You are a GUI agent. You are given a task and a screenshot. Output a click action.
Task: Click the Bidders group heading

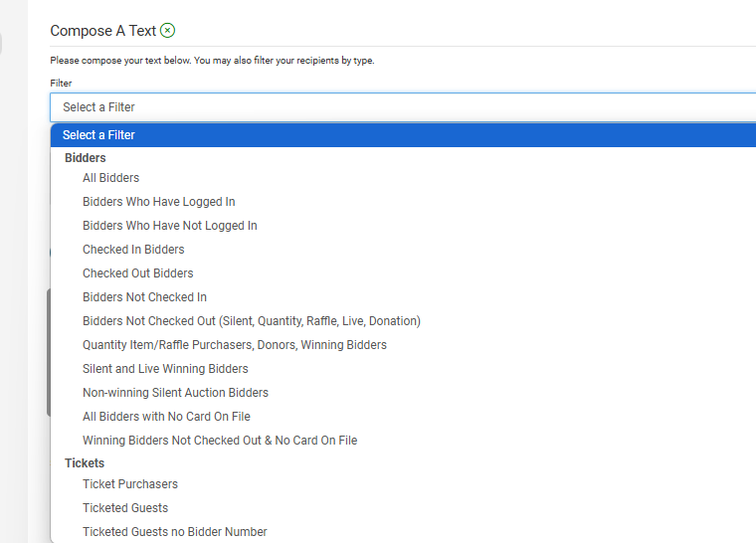click(x=86, y=158)
